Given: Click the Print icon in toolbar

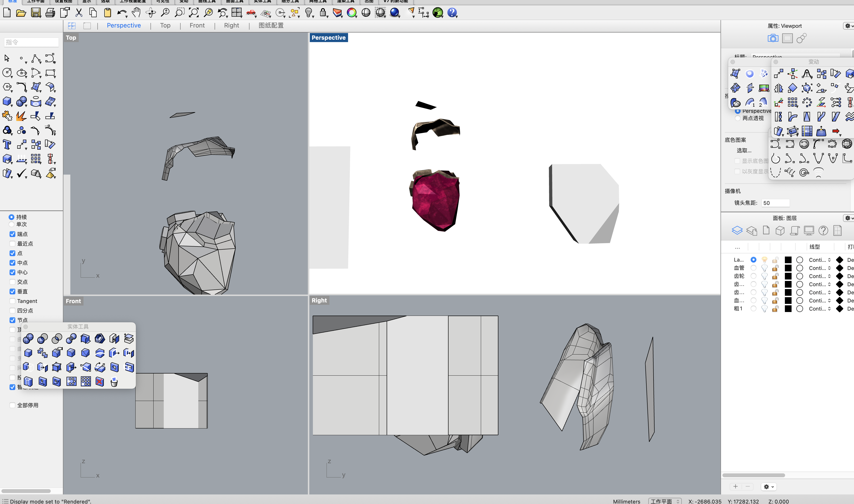Looking at the screenshot, I should point(50,13).
